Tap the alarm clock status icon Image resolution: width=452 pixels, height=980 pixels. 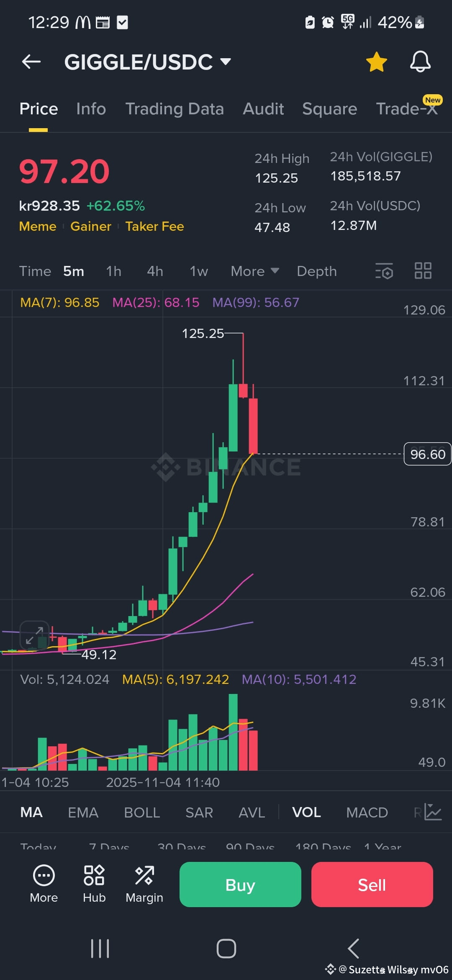[x=328, y=22]
